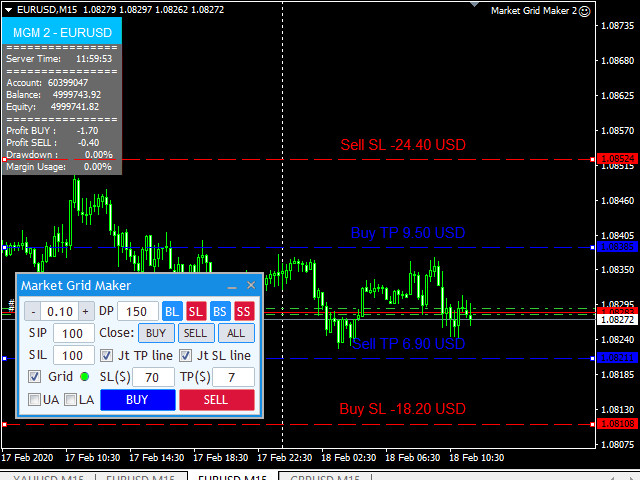640x480 pixels.
Task: Click the BL button in Market Grid Maker
Action: pos(172,311)
